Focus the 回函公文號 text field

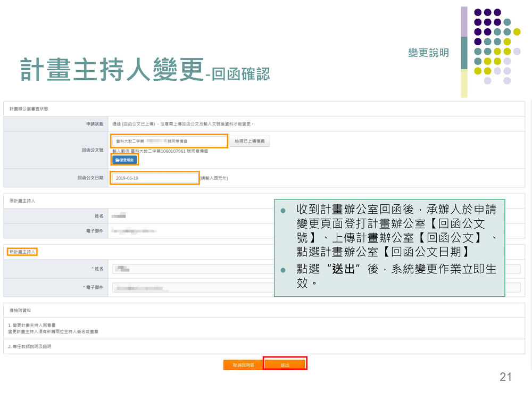169,142
